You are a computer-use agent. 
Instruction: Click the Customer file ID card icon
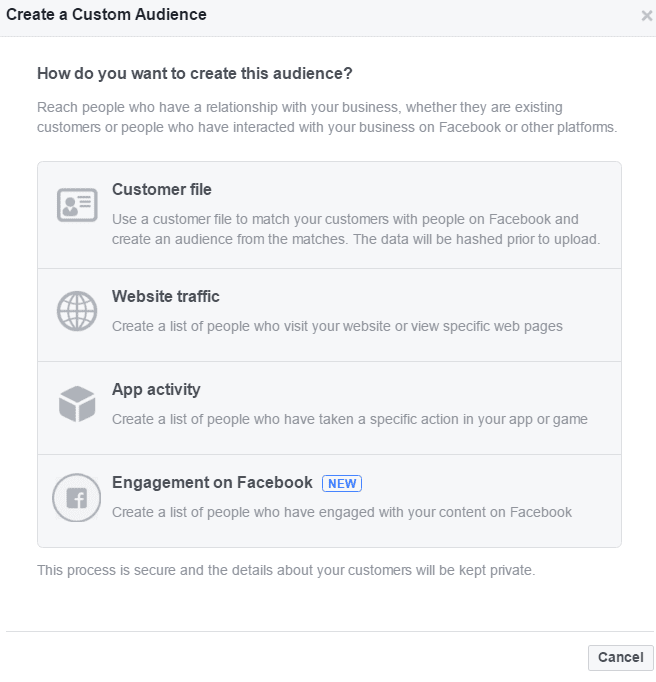pos(77,205)
